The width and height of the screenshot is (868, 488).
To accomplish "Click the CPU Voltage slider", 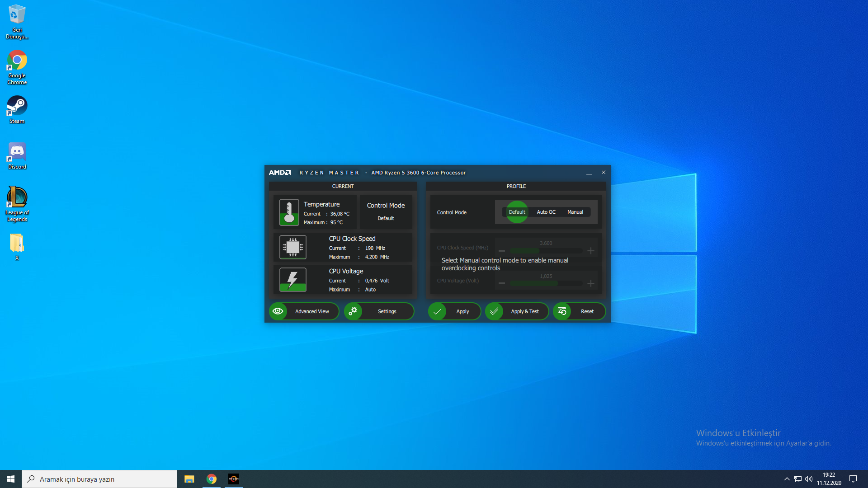I will click(546, 283).
